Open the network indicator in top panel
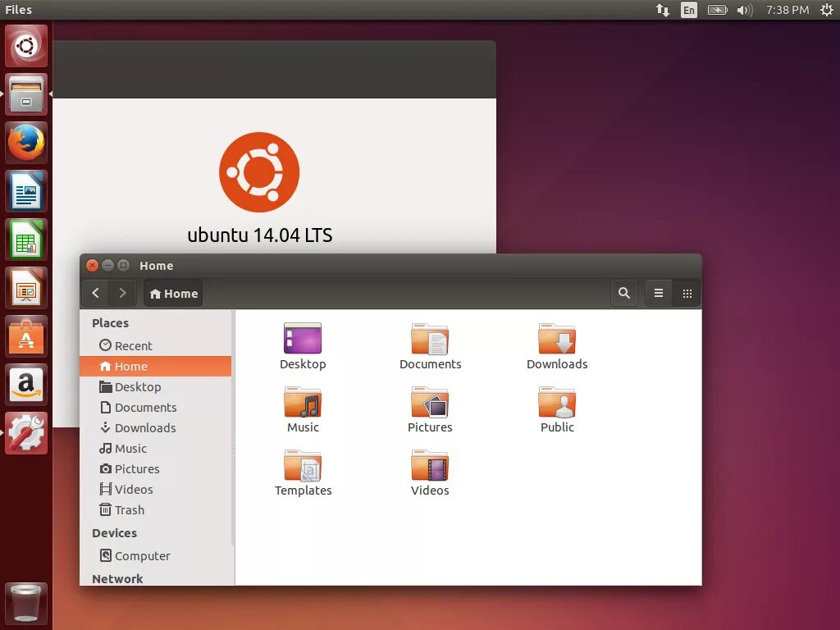840x630 pixels. pos(663,10)
